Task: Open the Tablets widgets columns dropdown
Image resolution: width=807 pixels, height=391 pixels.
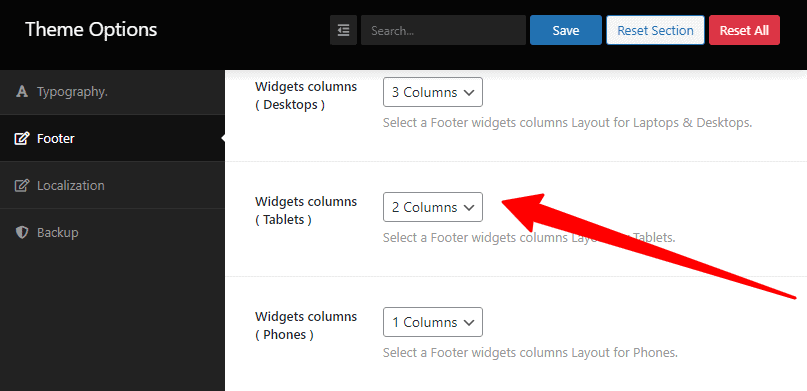Action: [433, 207]
